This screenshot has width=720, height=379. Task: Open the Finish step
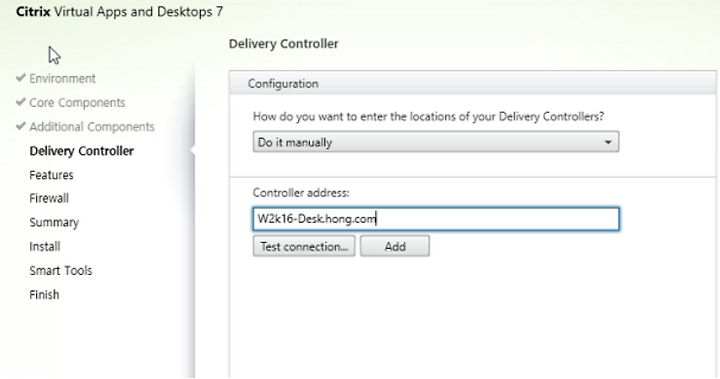[44, 294]
